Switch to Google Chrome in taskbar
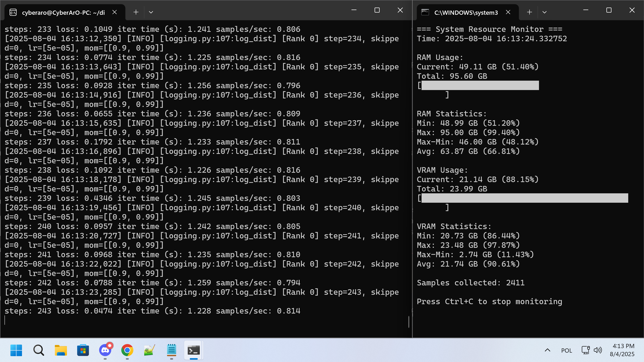 [127, 350]
